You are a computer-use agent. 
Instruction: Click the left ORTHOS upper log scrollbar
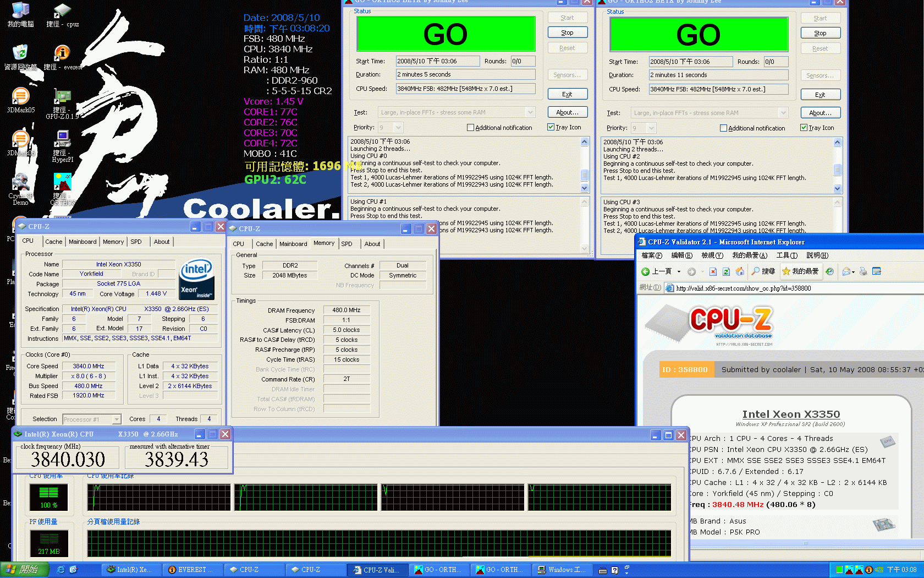tap(585, 165)
